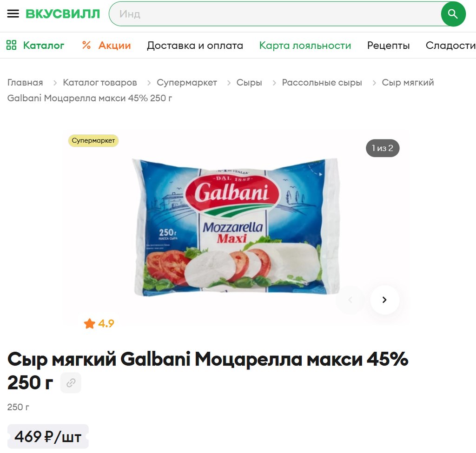Screen dimensions: 476x453
Task: Click the ВкусВилл logo
Action: [63, 13]
